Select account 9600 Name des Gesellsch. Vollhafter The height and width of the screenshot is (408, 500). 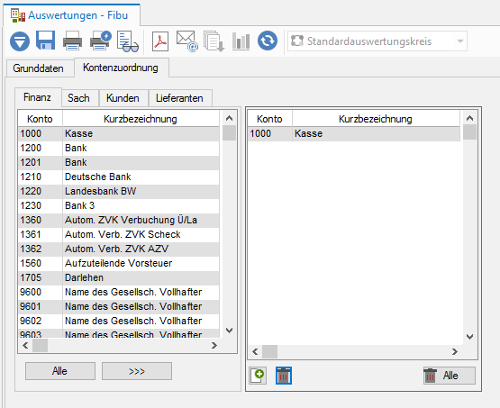(119, 292)
